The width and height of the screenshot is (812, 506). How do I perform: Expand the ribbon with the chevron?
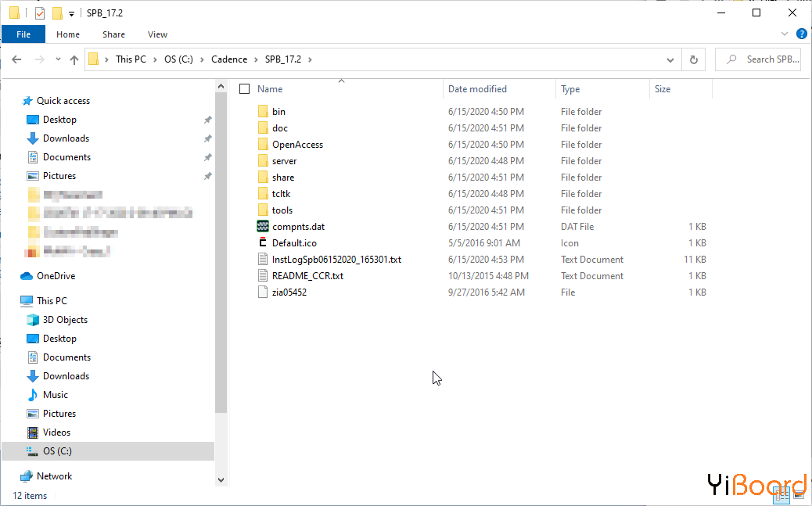click(784, 34)
